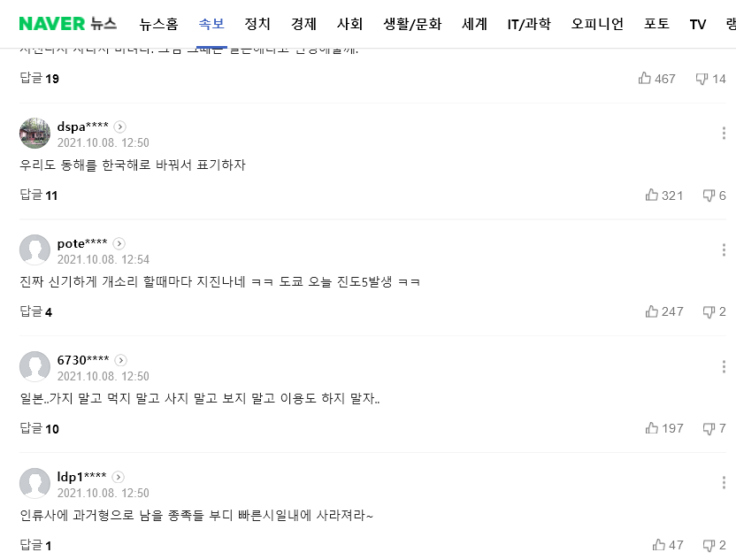The height and width of the screenshot is (560, 736).
Task: Switch to the 정치 tab
Action: pyautogui.click(x=257, y=24)
